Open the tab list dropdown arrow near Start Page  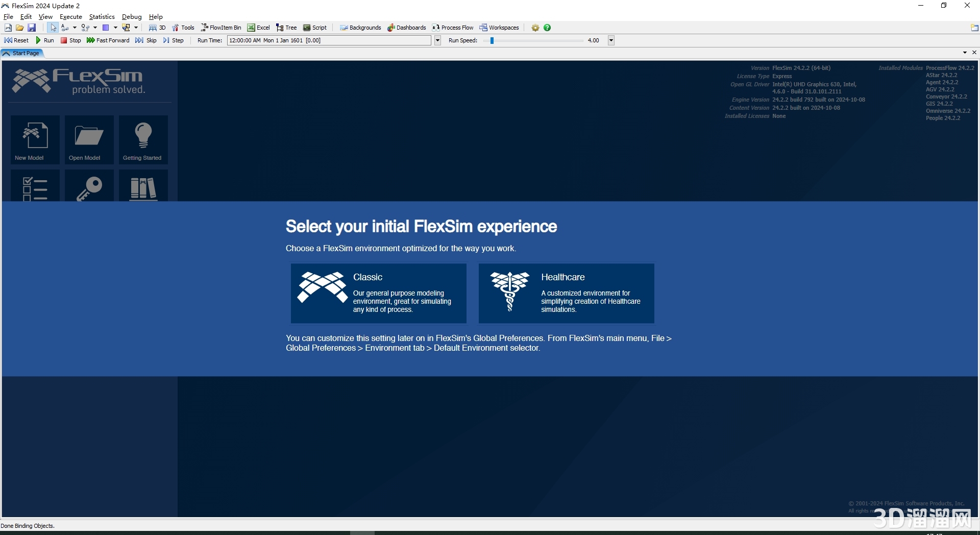click(x=965, y=53)
